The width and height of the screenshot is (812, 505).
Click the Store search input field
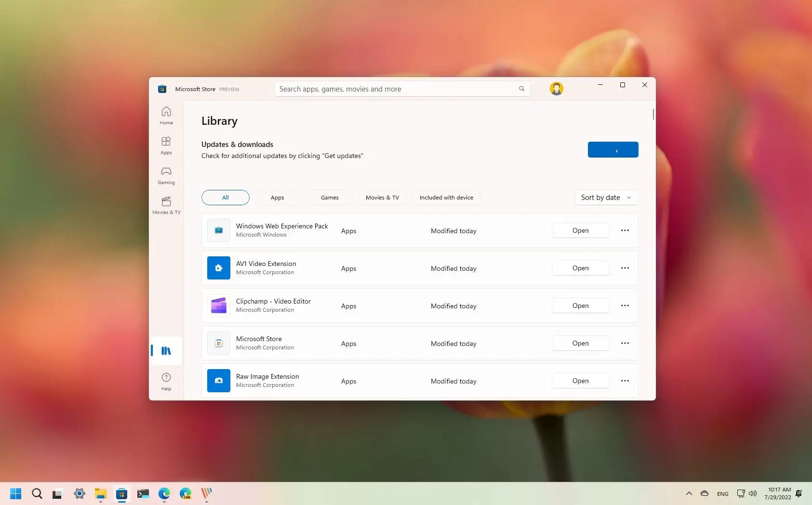click(402, 89)
